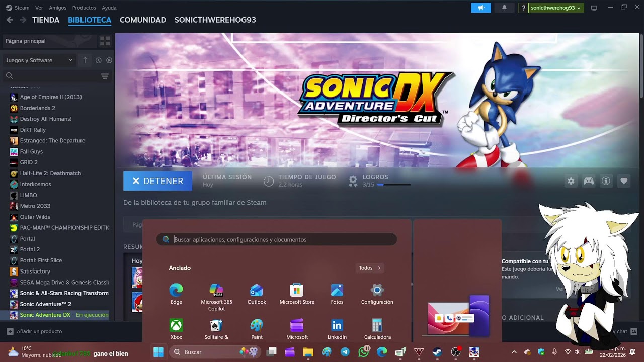This screenshot has width=644, height=362.
Task: Open SONICTHWEREHOG93 profile tab
Action: tap(215, 20)
